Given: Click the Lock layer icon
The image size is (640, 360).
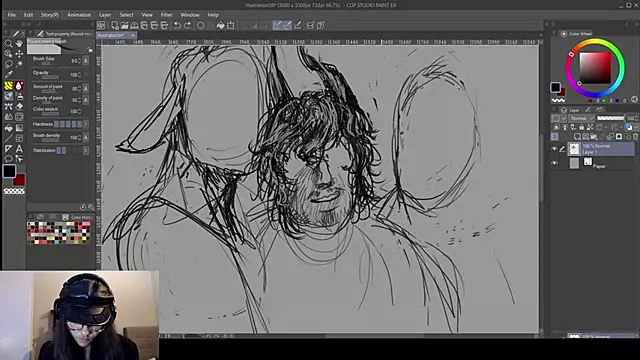Looking at the screenshot, I should click(x=582, y=127).
